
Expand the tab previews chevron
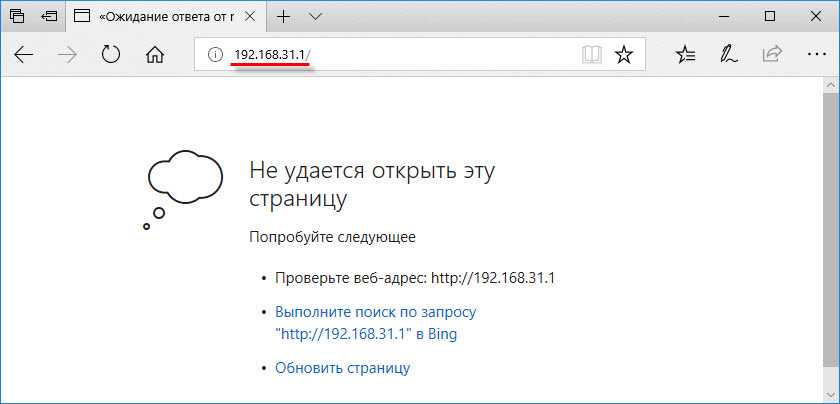(315, 17)
